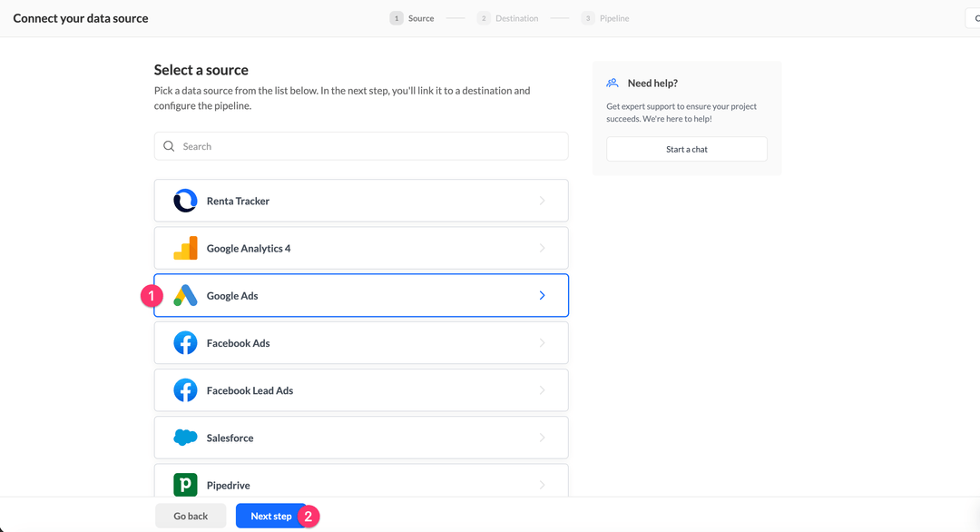This screenshot has width=980, height=532.
Task: Expand the Google Ads source row
Action: pyautogui.click(x=542, y=295)
